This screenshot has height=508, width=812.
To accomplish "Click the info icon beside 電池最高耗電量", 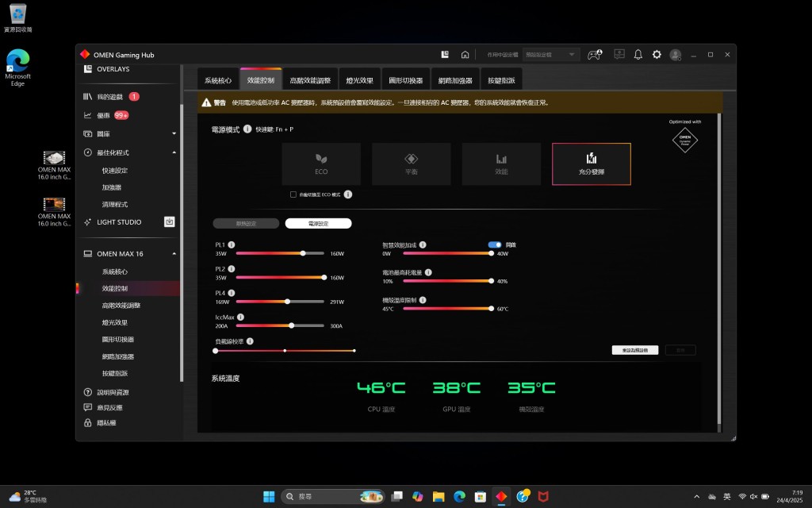I will point(428,272).
